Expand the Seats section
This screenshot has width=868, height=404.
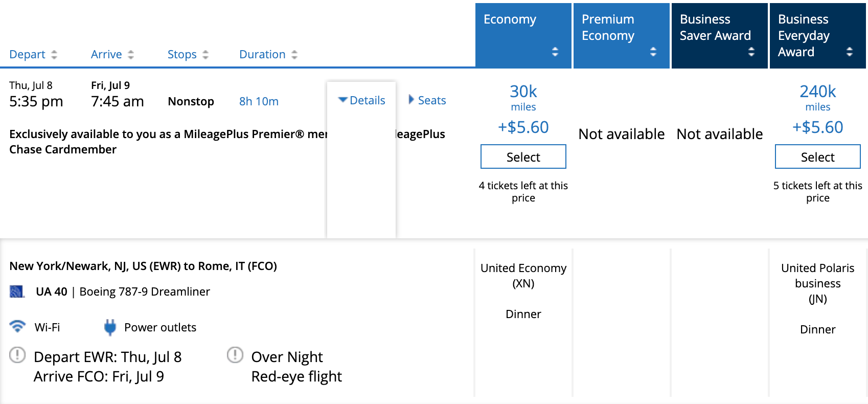427,100
